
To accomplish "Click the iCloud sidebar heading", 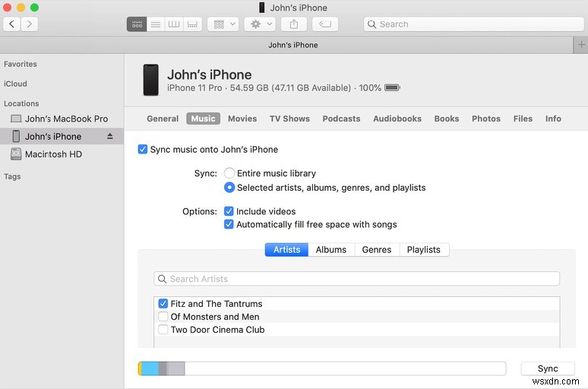I will coord(15,84).
